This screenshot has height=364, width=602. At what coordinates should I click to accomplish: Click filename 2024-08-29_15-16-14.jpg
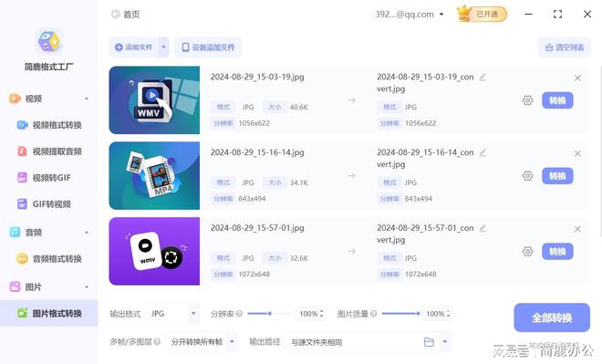point(257,152)
